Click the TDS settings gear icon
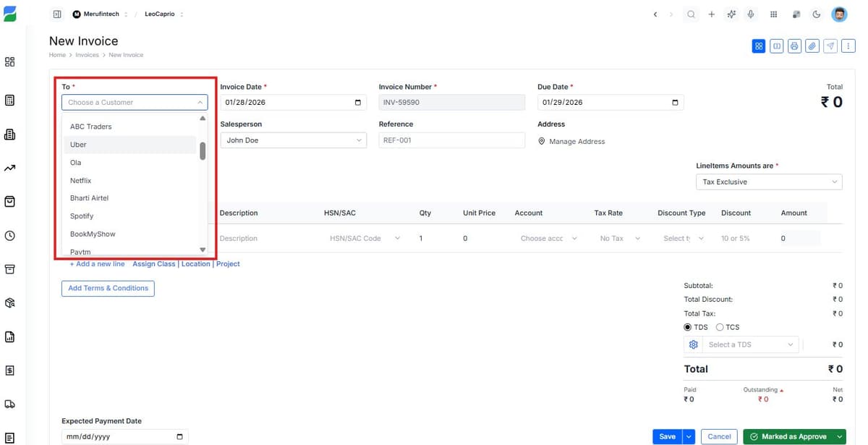The height and width of the screenshot is (445, 868). click(693, 344)
